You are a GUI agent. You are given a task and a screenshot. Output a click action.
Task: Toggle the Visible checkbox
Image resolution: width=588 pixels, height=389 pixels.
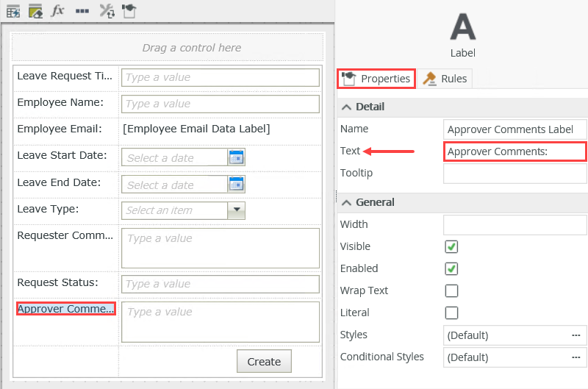[x=451, y=247]
